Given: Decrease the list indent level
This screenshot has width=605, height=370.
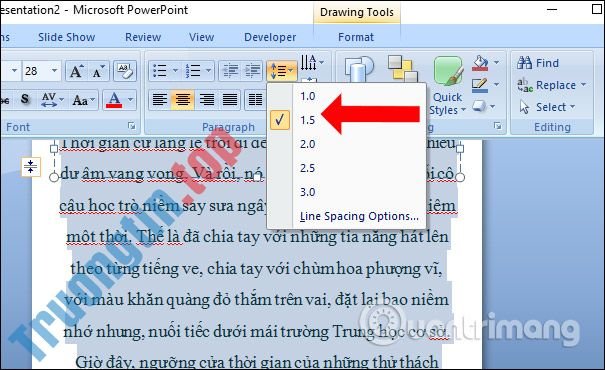Looking at the screenshot, I should 230,71.
